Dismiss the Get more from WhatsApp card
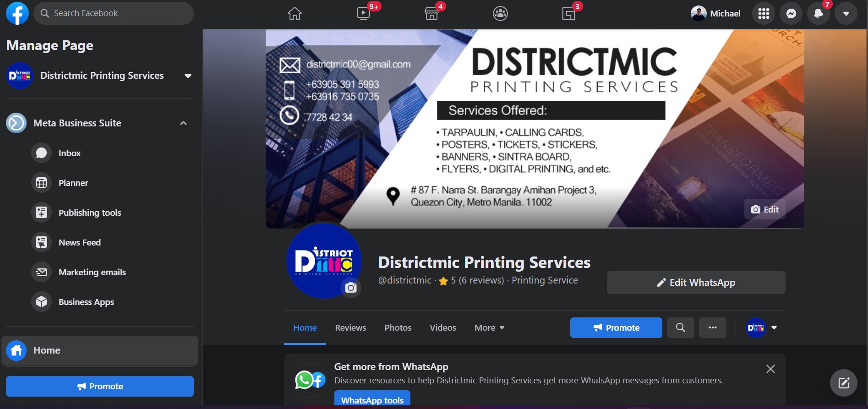868x409 pixels. coord(770,369)
